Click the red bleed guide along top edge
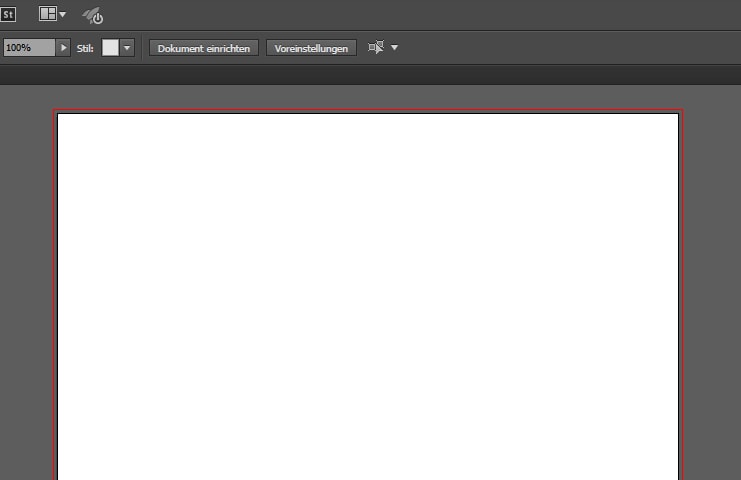 (368, 110)
